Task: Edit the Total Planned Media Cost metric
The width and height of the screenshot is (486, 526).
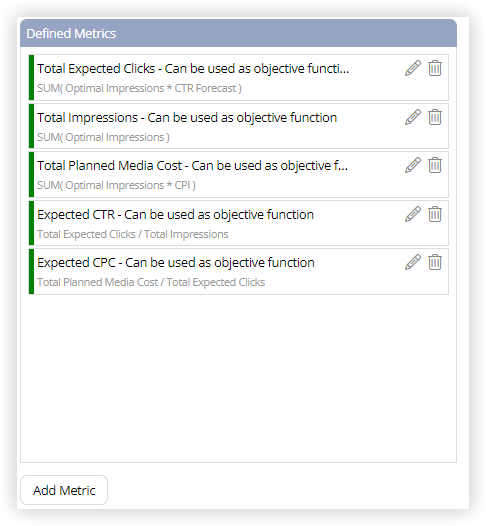Action: pyautogui.click(x=413, y=165)
